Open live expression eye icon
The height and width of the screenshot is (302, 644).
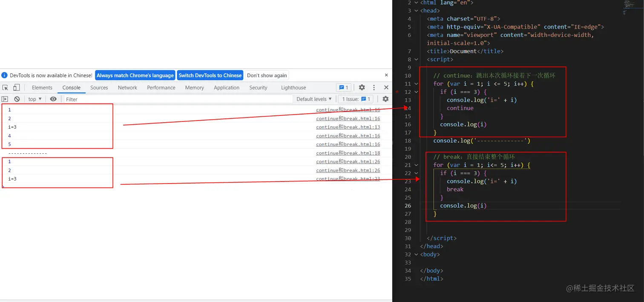point(53,99)
